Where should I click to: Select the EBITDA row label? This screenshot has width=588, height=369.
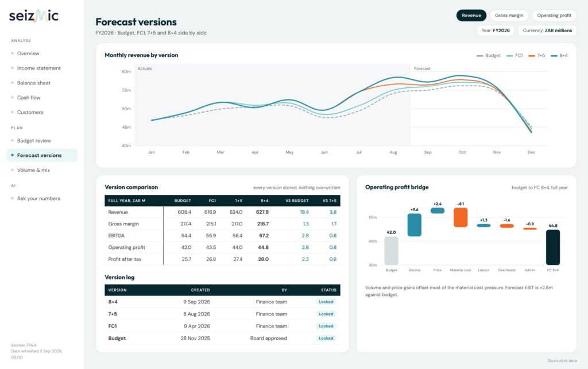click(116, 236)
